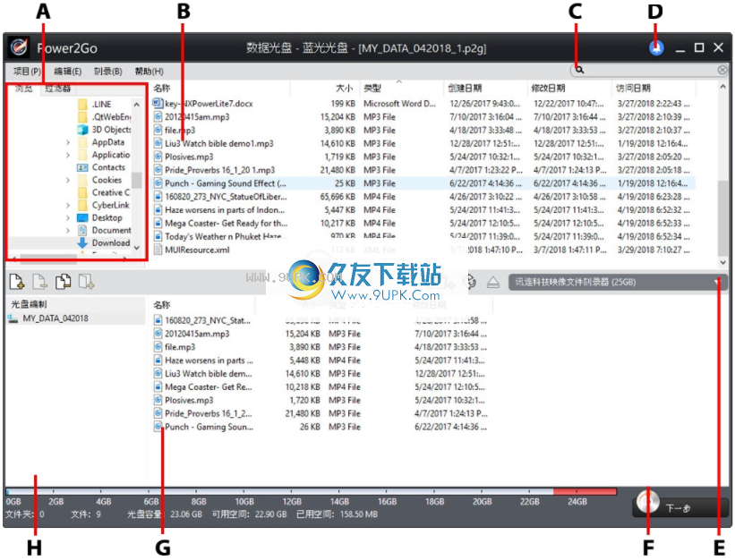
Task: Click the fourth disc toolbar icon with plus
Action: click(86, 282)
